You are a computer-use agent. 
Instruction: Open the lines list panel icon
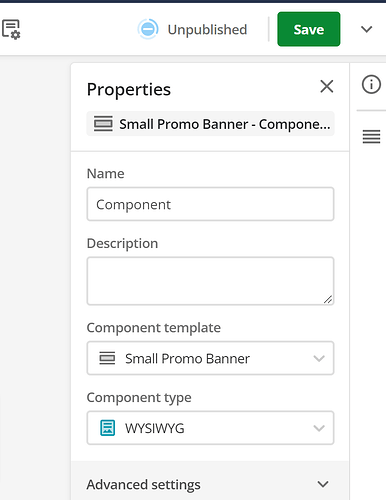[x=371, y=137]
